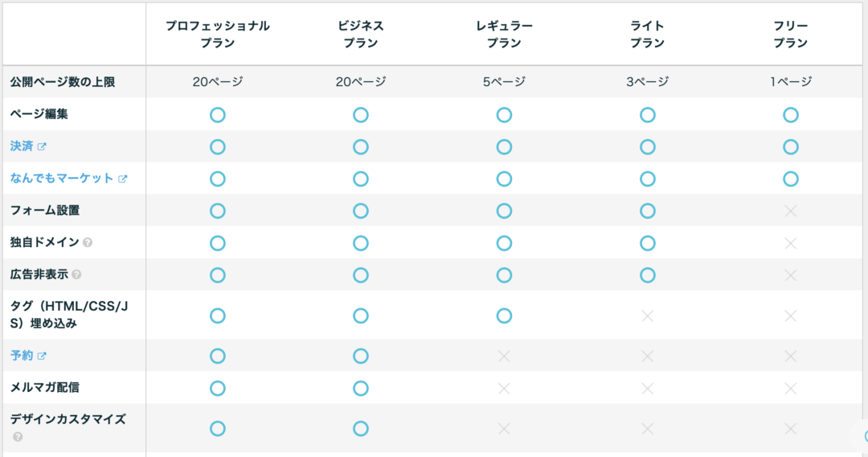Click the help icon beside 広告非表示
This screenshot has width=868, height=457.
tap(76, 274)
